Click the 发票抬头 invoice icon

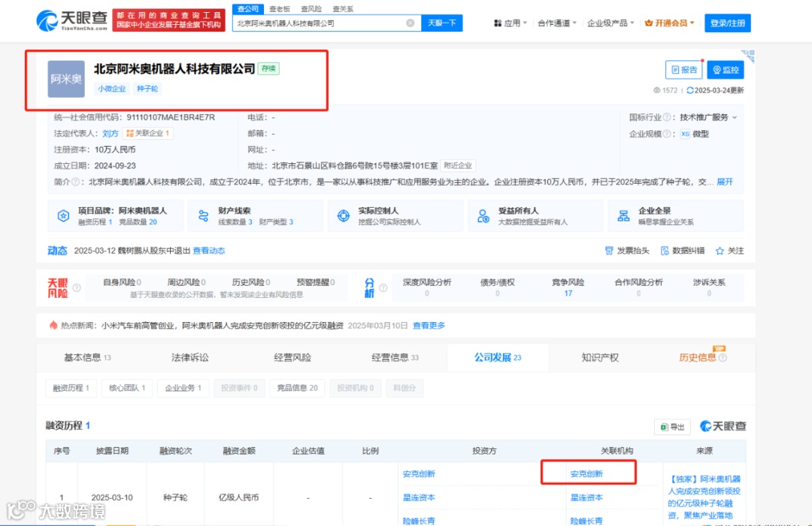click(x=609, y=251)
